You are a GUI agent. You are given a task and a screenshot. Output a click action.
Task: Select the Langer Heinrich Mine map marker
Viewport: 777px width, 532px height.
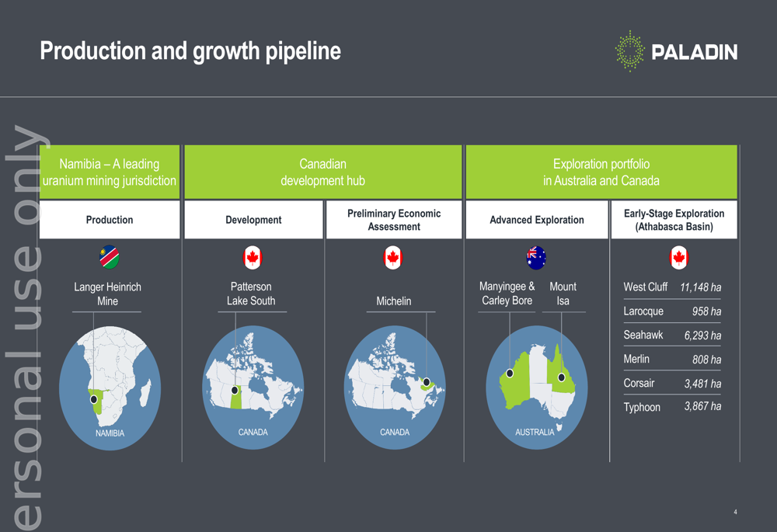click(94, 399)
